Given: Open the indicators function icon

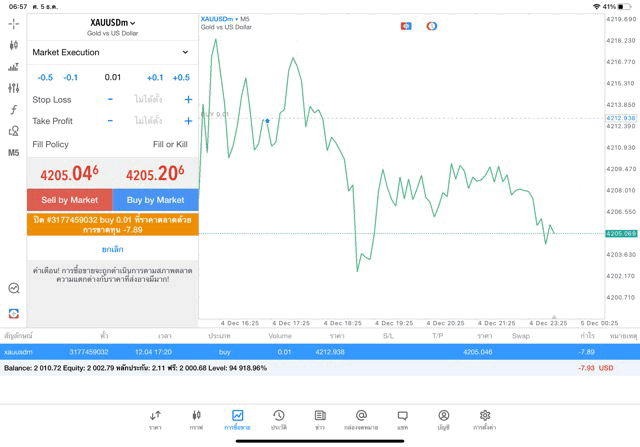Looking at the screenshot, I should (13, 110).
